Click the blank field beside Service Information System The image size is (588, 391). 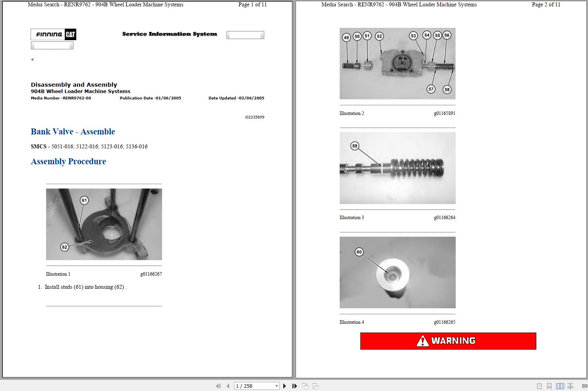[245, 35]
